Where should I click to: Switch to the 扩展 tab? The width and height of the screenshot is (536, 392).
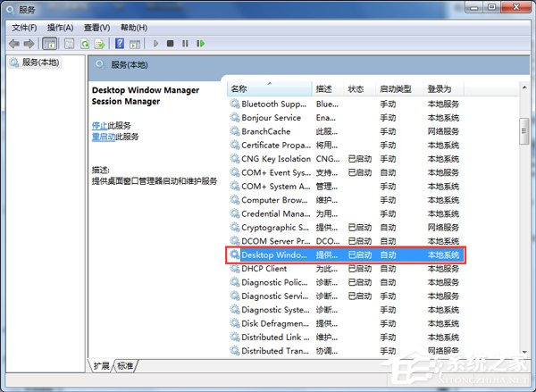(x=101, y=366)
